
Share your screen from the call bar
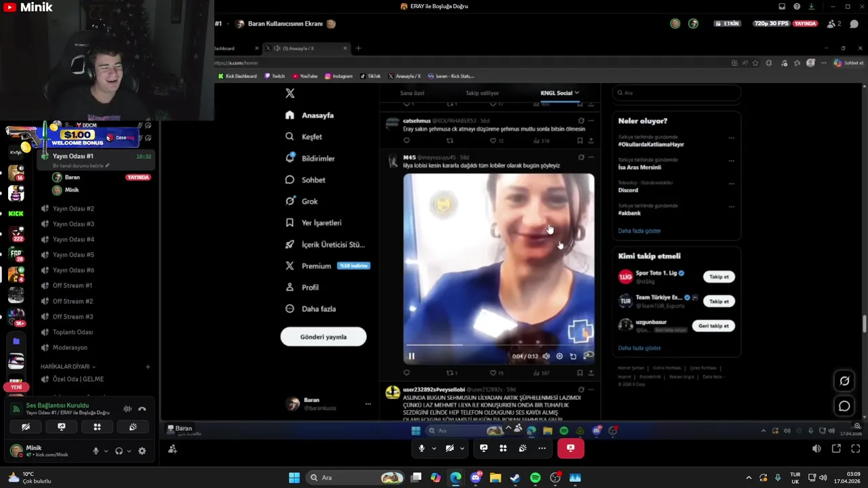click(x=484, y=448)
